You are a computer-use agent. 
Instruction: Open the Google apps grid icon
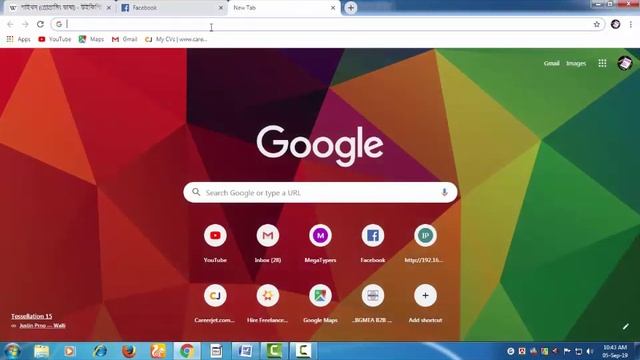602,63
